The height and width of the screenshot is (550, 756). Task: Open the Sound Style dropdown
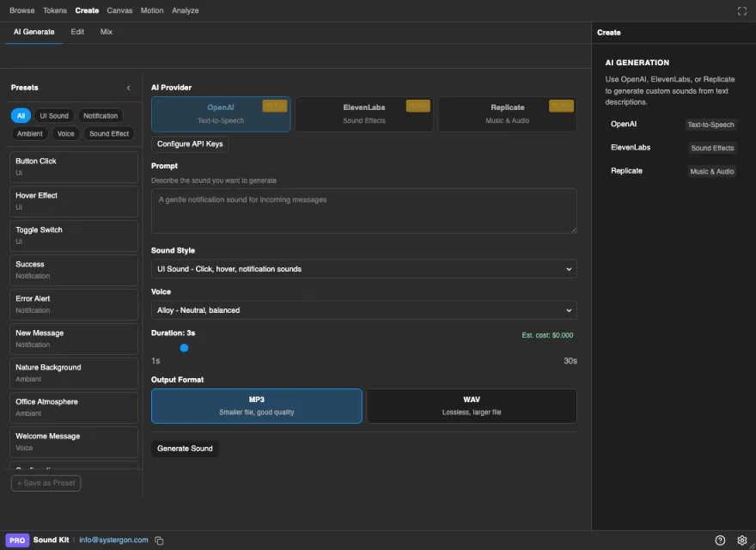tap(364, 269)
